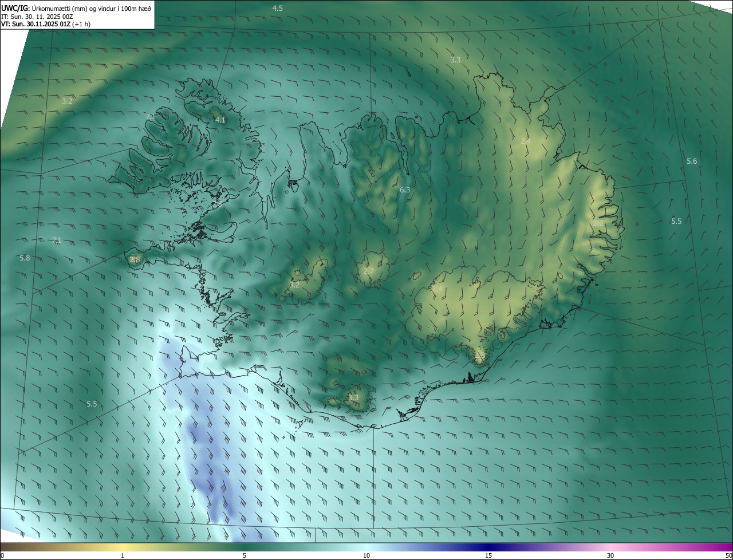
Task: Click the 2.4 value on Vatnajökull ice cap
Action: [437, 289]
